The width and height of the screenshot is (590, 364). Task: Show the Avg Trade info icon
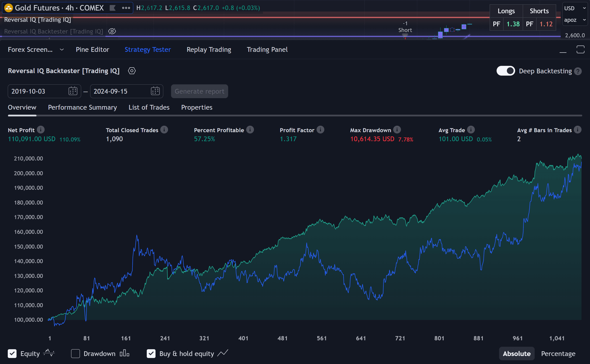point(471,130)
